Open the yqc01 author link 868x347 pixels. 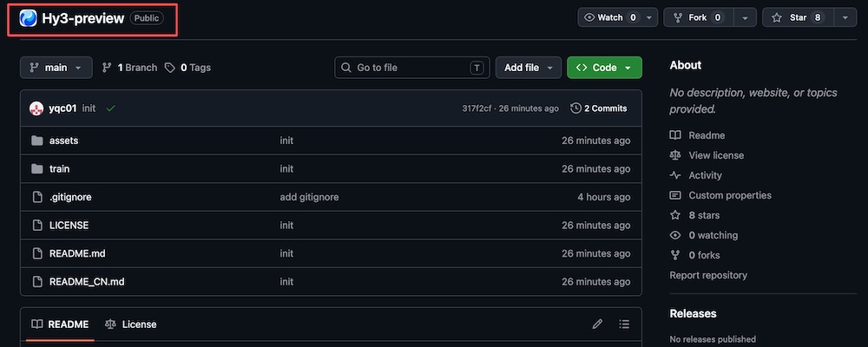point(62,108)
